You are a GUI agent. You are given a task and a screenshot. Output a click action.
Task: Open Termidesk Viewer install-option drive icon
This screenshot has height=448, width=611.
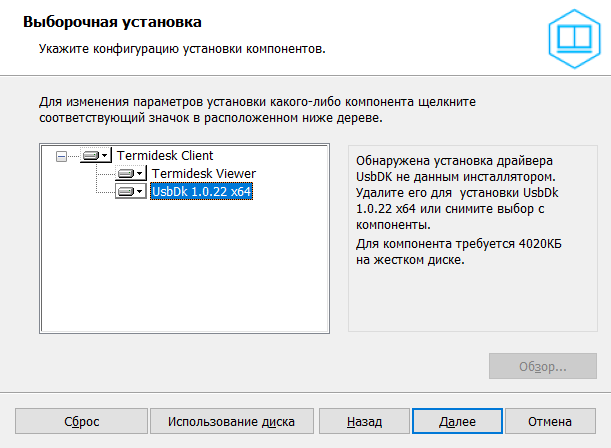(x=131, y=174)
